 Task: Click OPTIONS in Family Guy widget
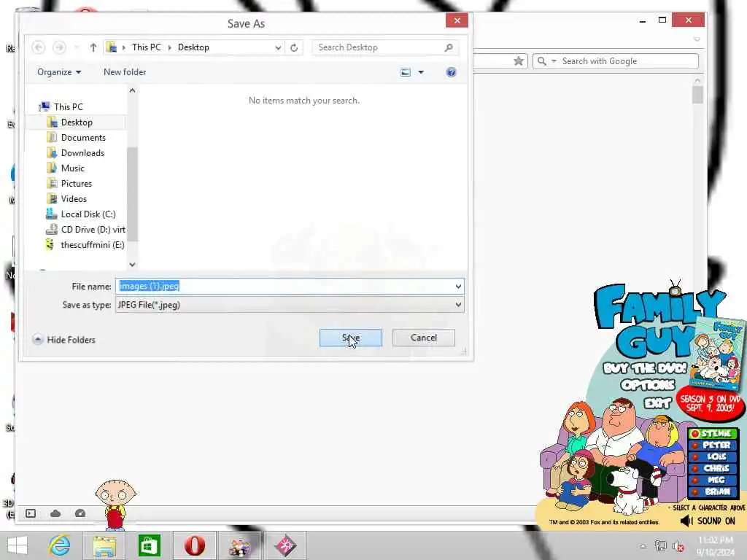(x=648, y=385)
